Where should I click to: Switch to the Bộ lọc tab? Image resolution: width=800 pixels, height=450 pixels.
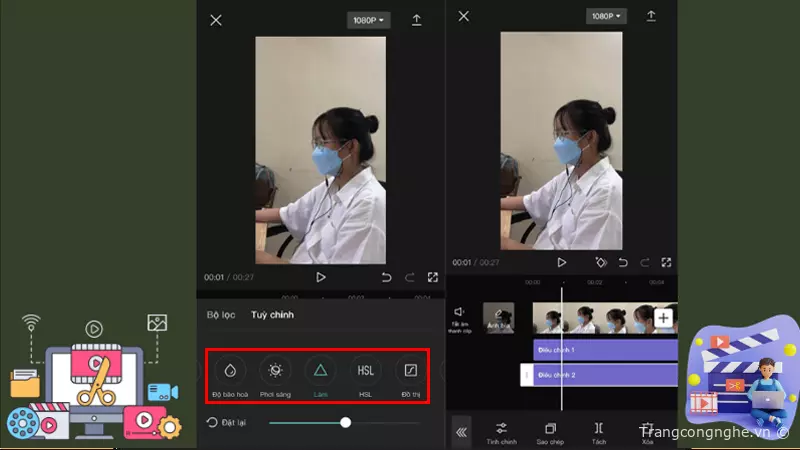220,315
